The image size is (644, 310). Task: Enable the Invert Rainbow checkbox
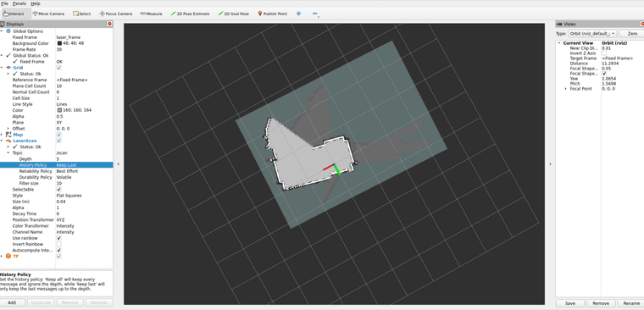click(x=59, y=244)
